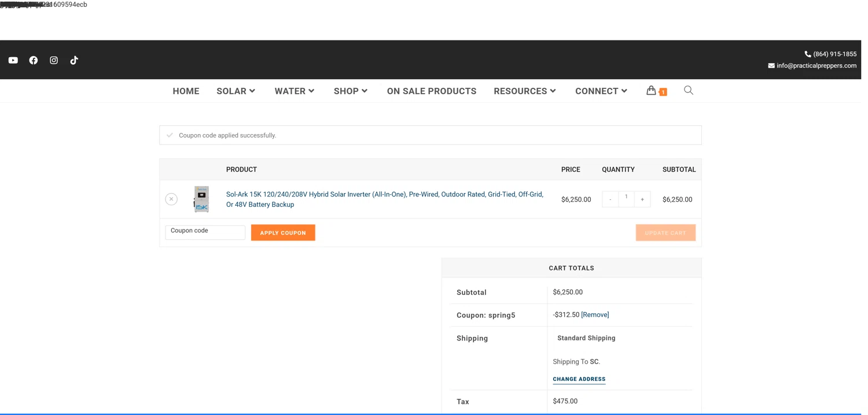The image size is (868, 415).
Task: Expand the WATER menu
Action: [x=295, y=91]
